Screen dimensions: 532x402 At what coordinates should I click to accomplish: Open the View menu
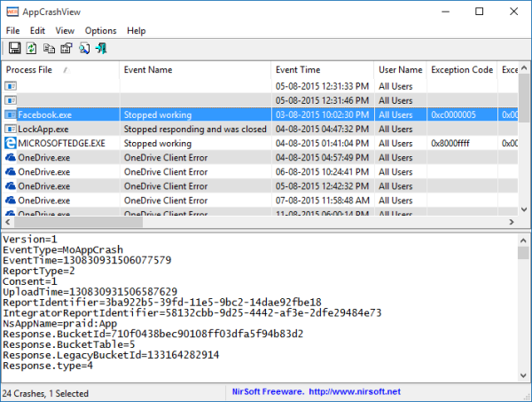point(65,31)
